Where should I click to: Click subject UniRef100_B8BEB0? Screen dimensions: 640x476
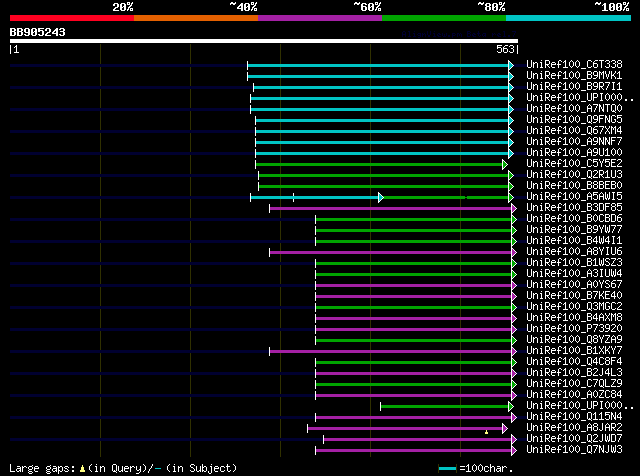tap(574, 185)
